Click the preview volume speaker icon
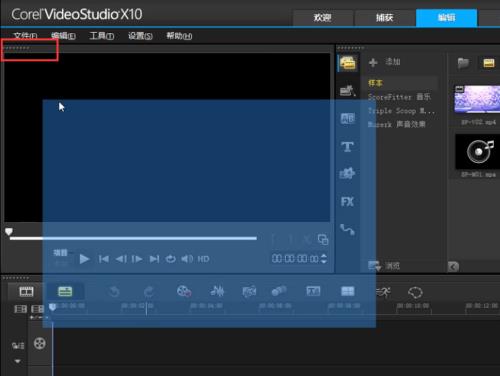This screenshot has height=376, width=500. (187, 259)
